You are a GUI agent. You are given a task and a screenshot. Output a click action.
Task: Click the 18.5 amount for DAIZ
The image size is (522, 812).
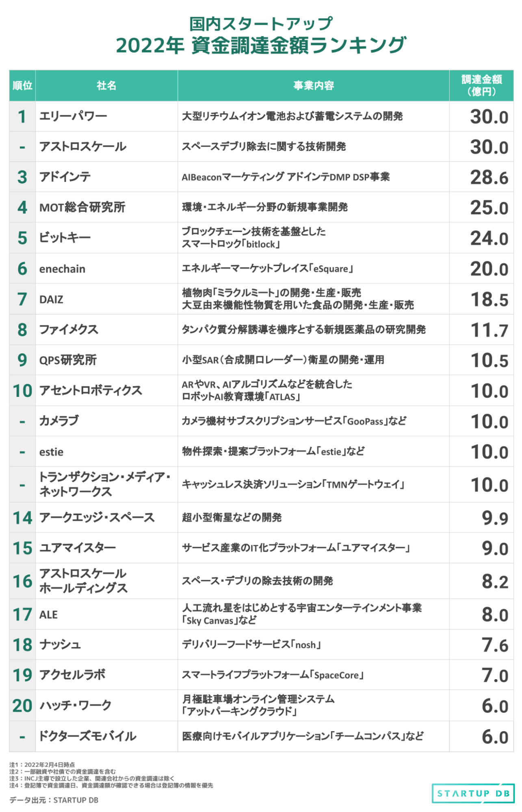coord(489,300)
